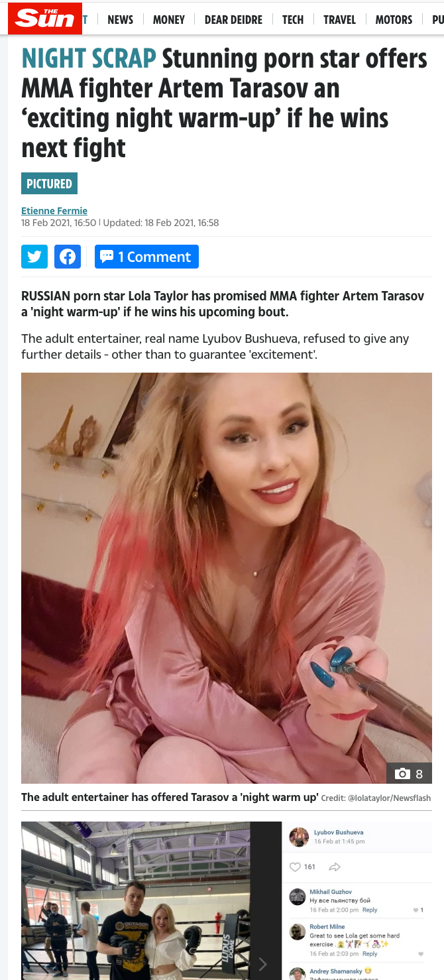Image resolution: width=444 pixels, height=980 pixels.
Task: Share article via Twitter icon
Action: click(x=34, y=257)
